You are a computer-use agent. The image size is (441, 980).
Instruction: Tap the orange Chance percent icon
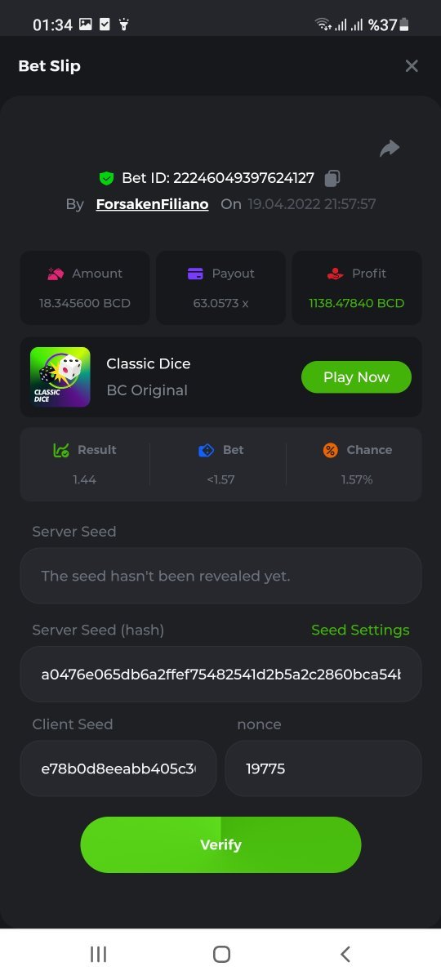tap(330, 450)
